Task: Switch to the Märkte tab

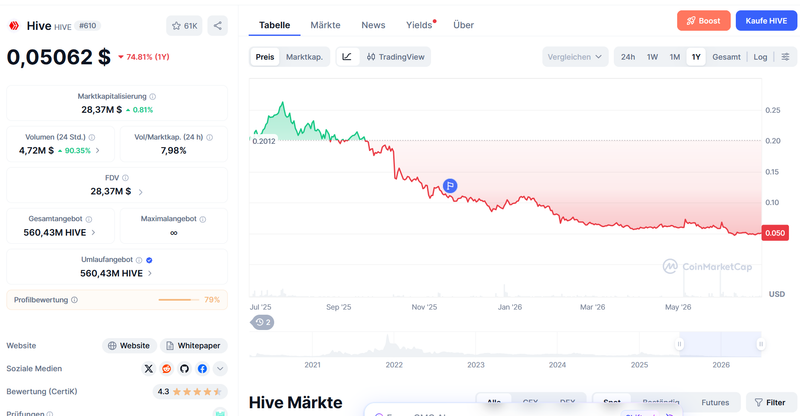Action: (x=325, y=25)
